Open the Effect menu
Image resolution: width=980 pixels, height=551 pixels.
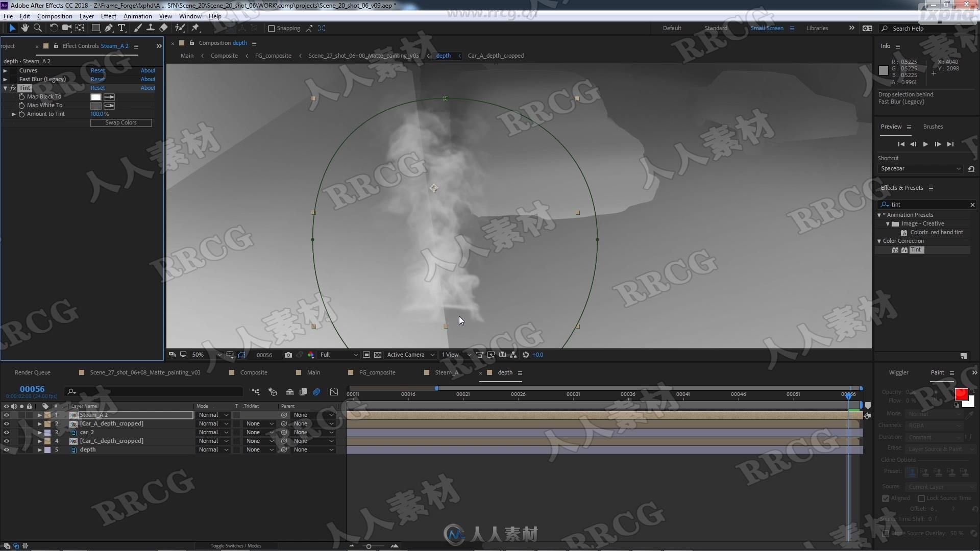(x=108, y=16)
